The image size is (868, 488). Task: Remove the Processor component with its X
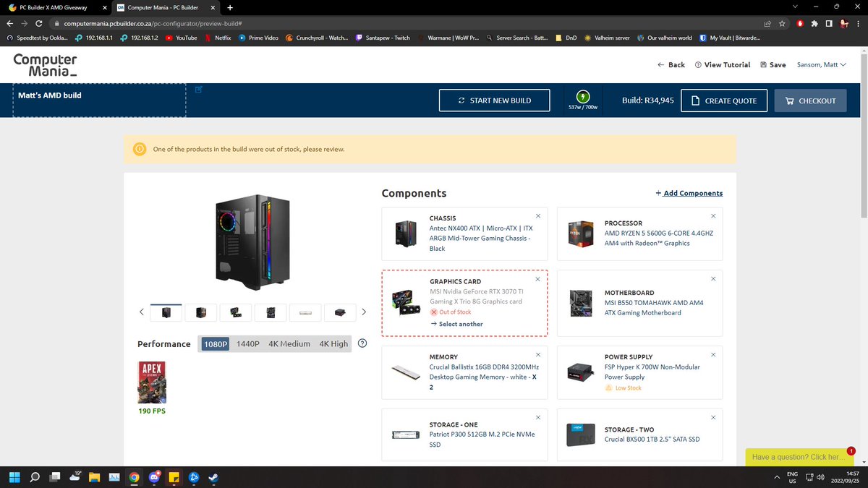pyautogui.click(x=713, y=216)
